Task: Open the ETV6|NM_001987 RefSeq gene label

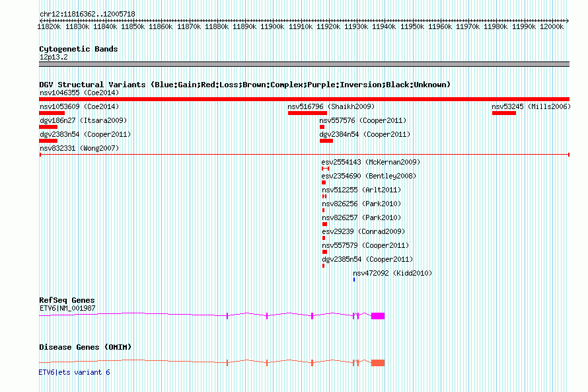Action: (67, 308)
